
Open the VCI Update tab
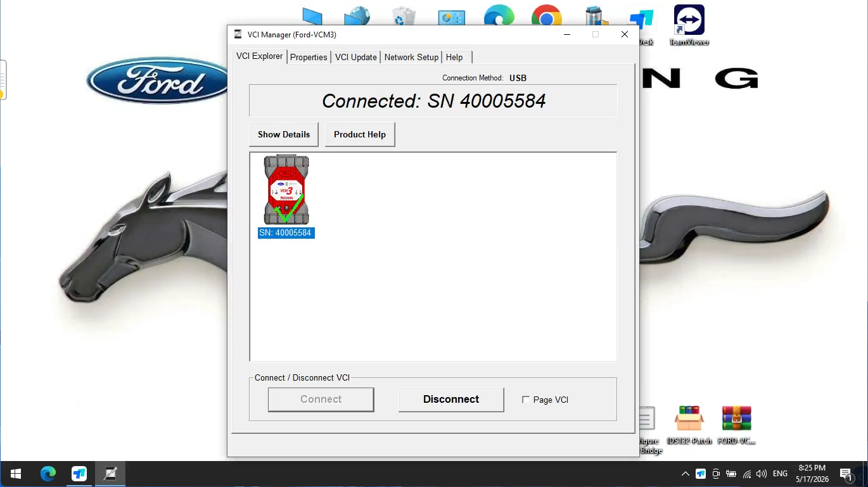coord(356,57)
